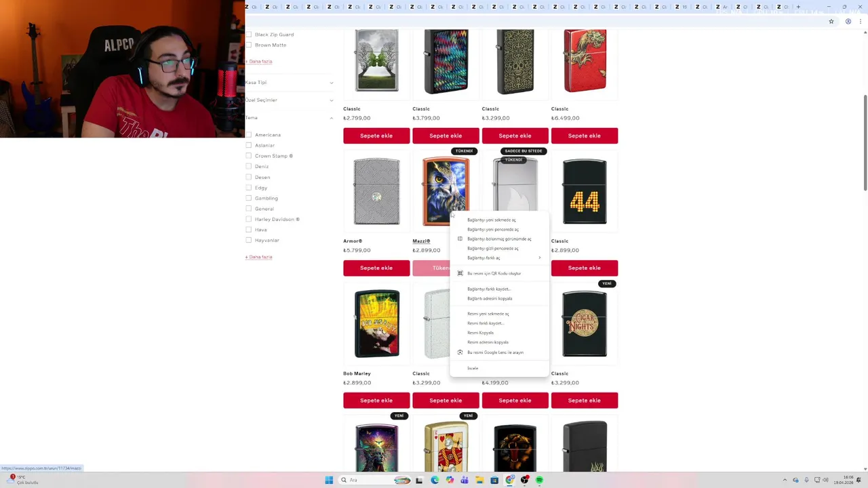Show hidden system tray icons
868x488 pixels.
tap(785, 480)
